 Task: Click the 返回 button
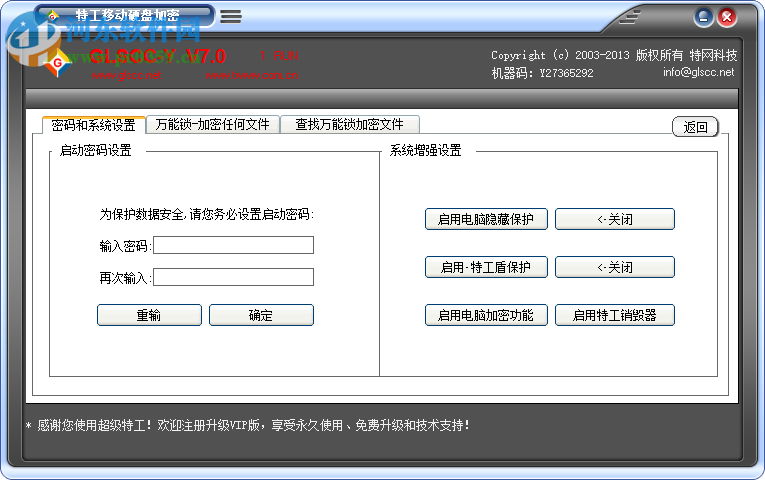(695, 127)
